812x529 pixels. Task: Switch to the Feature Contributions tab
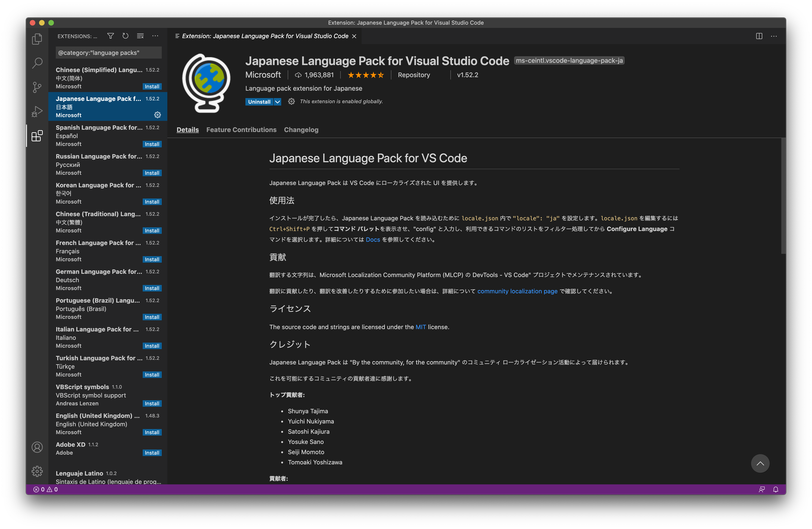(x=241, y=130)
